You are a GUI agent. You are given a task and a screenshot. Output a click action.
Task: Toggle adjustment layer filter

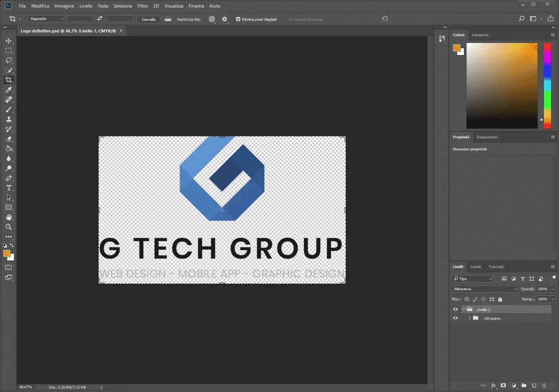[x=513, y=279]
